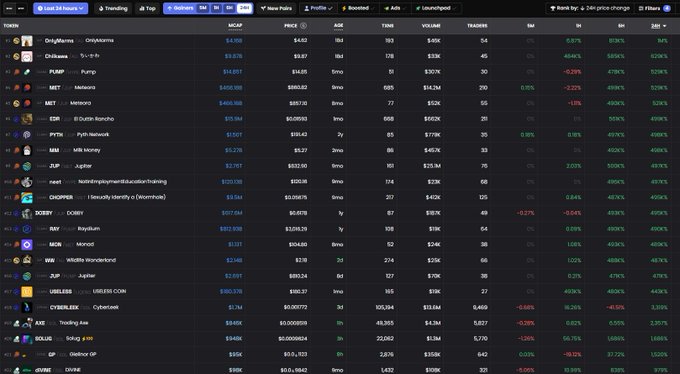Screen dimensions: 680x374
Task: Click the RAY Raydium token logo
Action: 27,229
